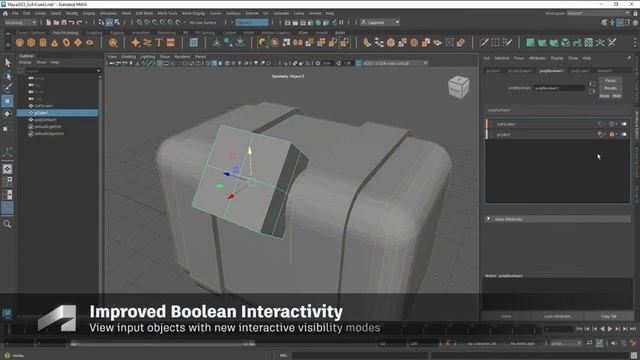Click the Multi-Cut knife icon in the shelf
Image resolution: width=640 pixels, height=360 pixels.
coord(484,42)
